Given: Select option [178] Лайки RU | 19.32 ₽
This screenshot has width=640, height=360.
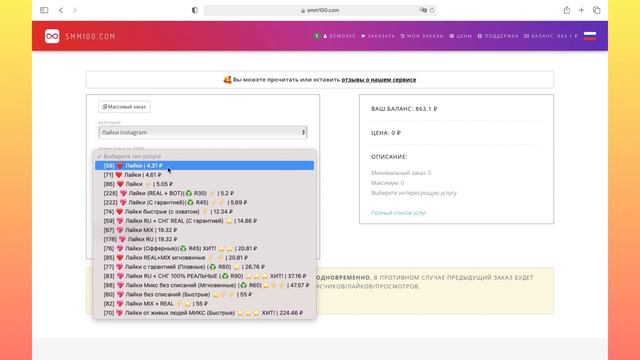Looking at the screenshot, I should [x=204, y=239].
